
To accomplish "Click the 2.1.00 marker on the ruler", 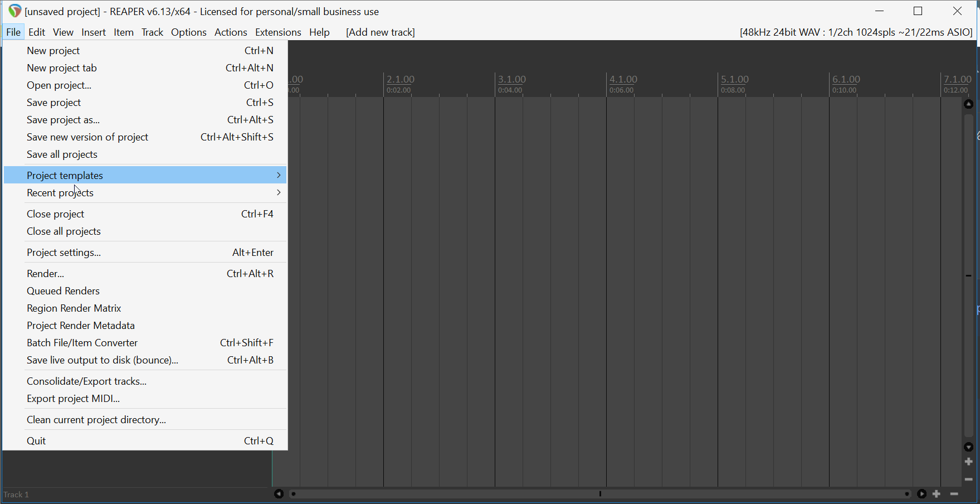I will 401,79.
